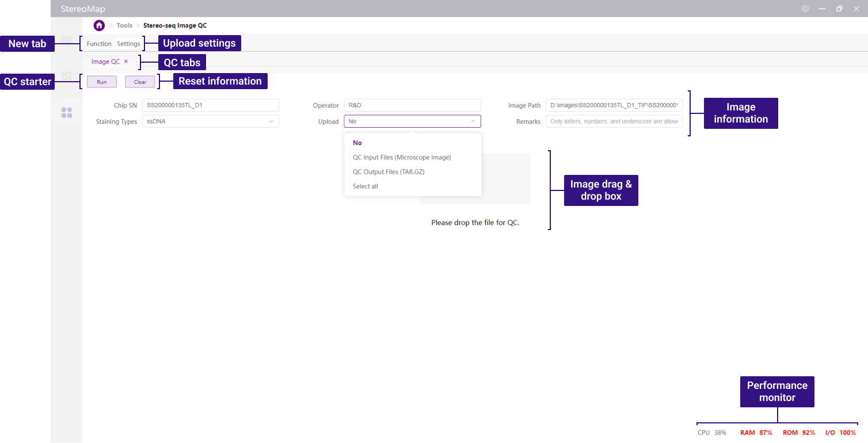This screenshot has width=868, height=443.
Task: Click the I/O 100% status indicator
Action: pyautogui.click(x=841, y=433)
